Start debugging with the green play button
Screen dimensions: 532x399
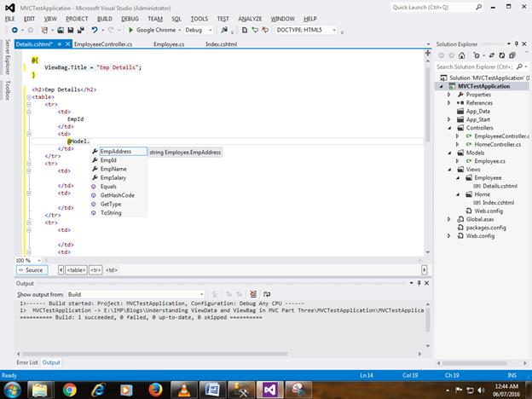click(130, 30)
